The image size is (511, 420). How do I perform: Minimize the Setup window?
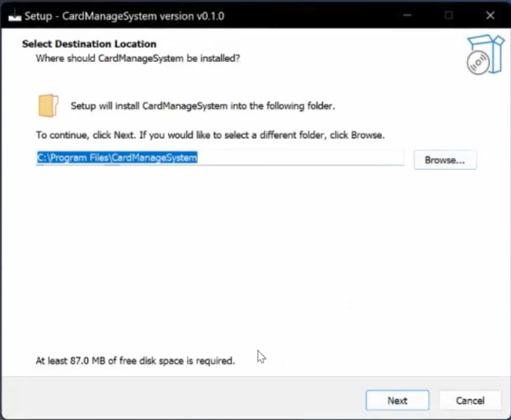pyautogui.click(x=407, y=16)
